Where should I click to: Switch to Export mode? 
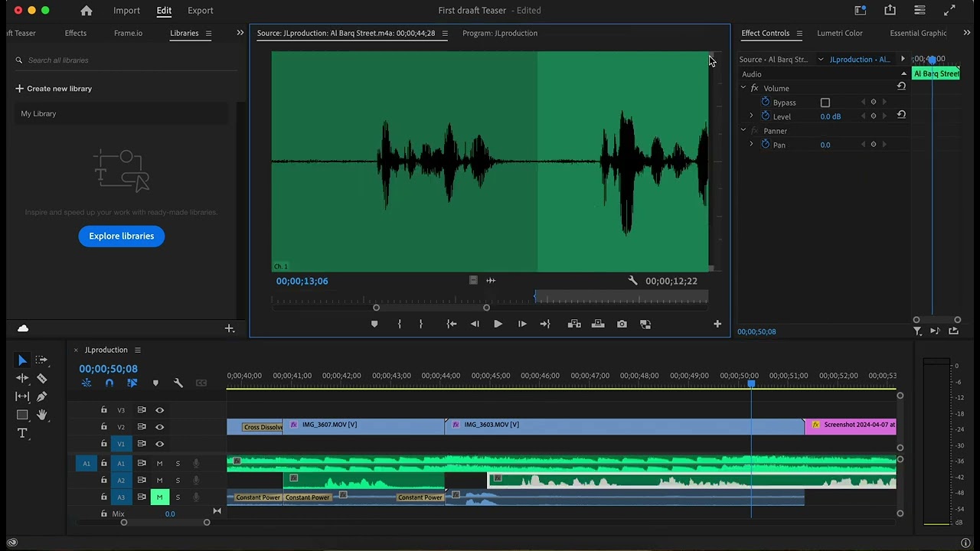(x=201, y=11)
